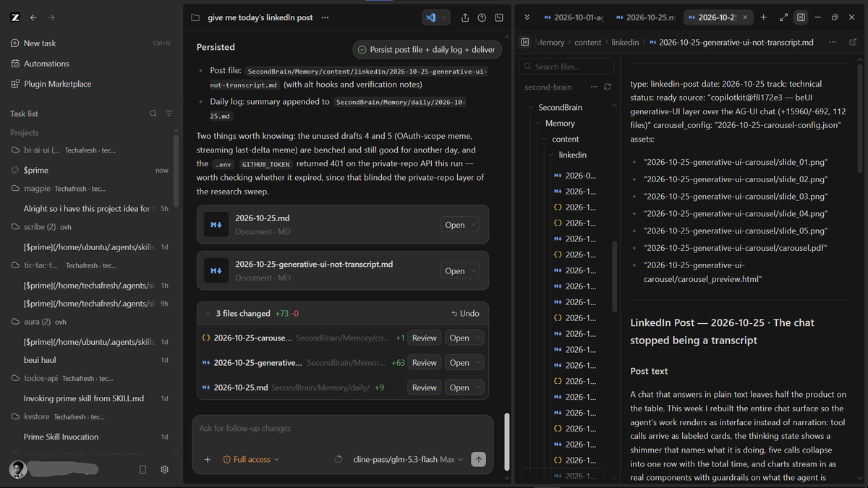Viewport: 868px width, 488px height.
Task: Expand the editor to full view
Action: point(783,17)
